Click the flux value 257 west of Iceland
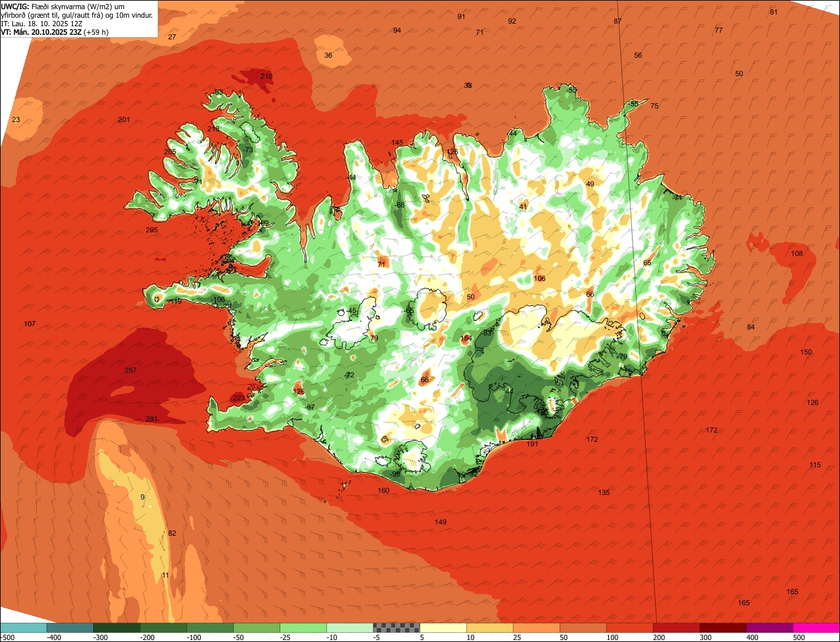The height and width of the screenshot is (642, 840). tap(131, 371)
